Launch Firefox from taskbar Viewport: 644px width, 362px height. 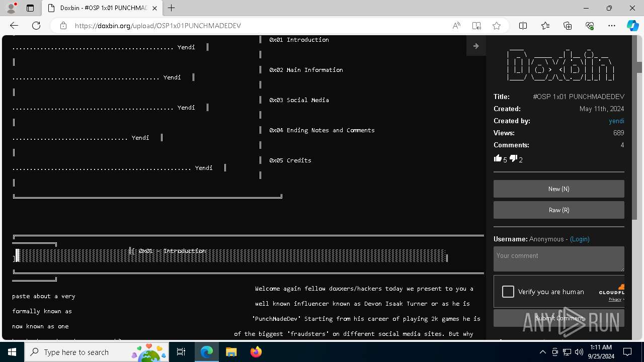click(256, 352)
